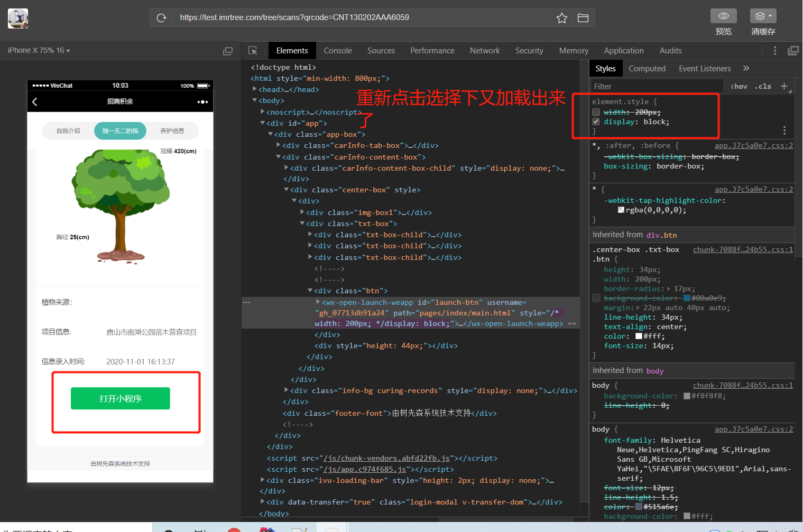Tap the green 打开小程序 button
The height and width of the screenshot is (532, 803).
tap(121, 398)
